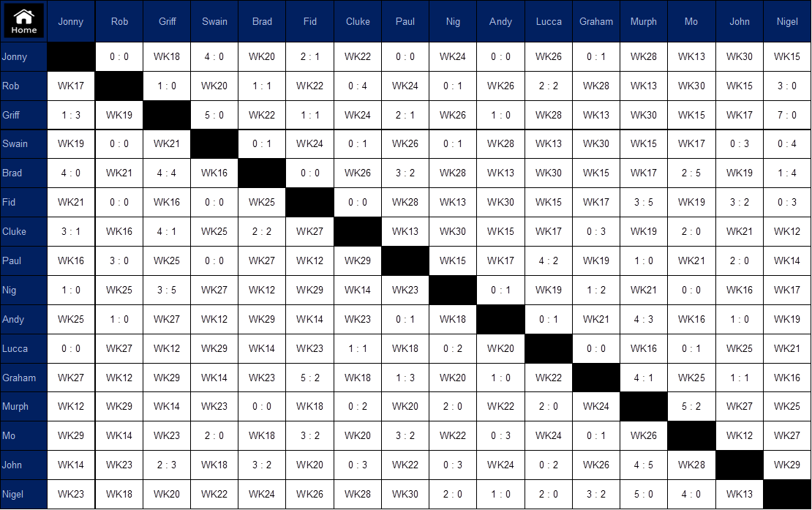This screenshot has width=812, height=510.
Task: Select the Griff column header
Action: point(167,21)
